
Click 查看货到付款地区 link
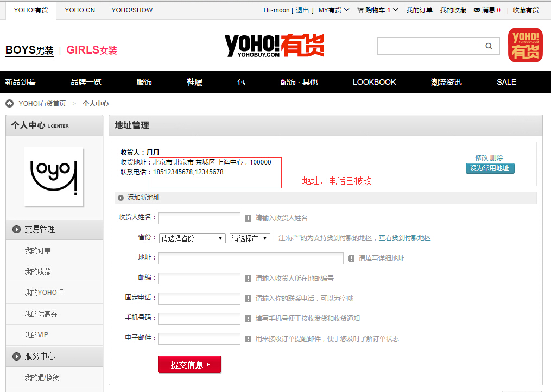point(405,238)
